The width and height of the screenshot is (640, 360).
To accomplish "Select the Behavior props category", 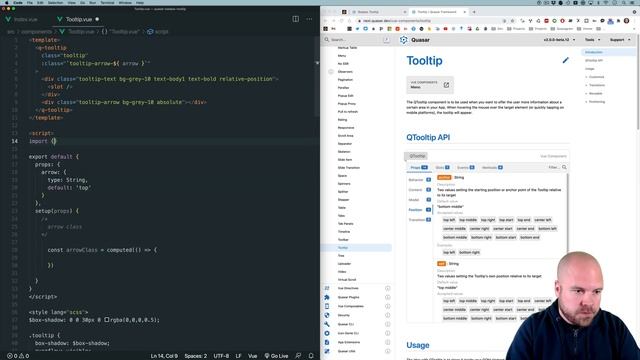I will point(419,180).
